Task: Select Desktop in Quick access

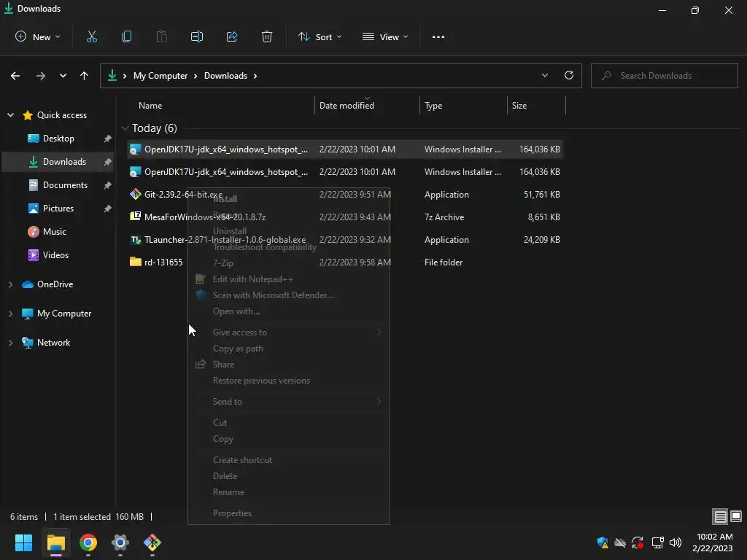Action: (58, 139)
